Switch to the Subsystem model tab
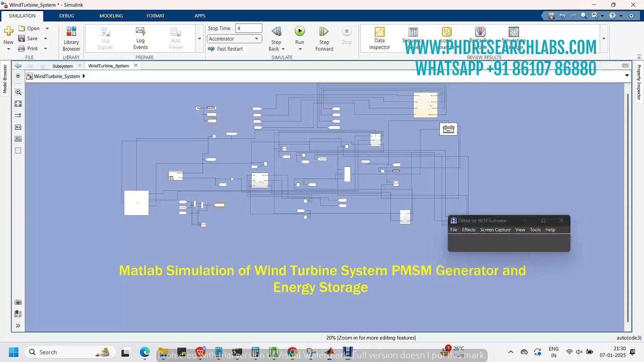 (x=62, y=66)
